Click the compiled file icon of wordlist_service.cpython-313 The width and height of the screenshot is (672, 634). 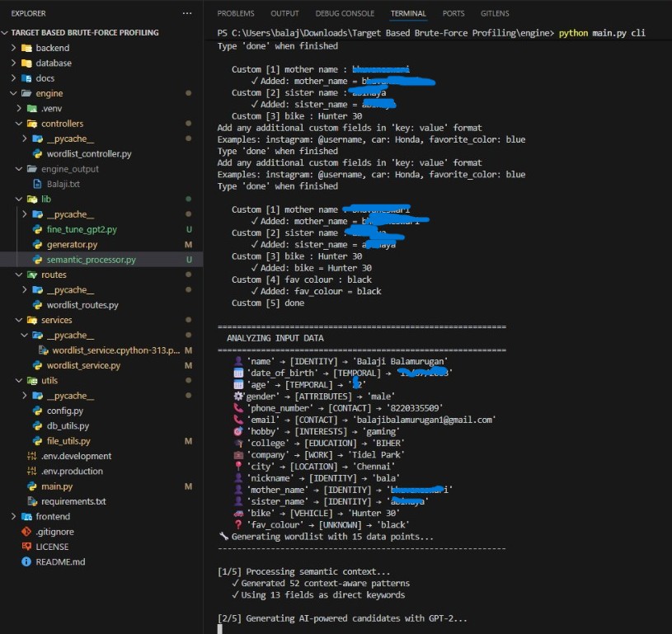point(43,350)
